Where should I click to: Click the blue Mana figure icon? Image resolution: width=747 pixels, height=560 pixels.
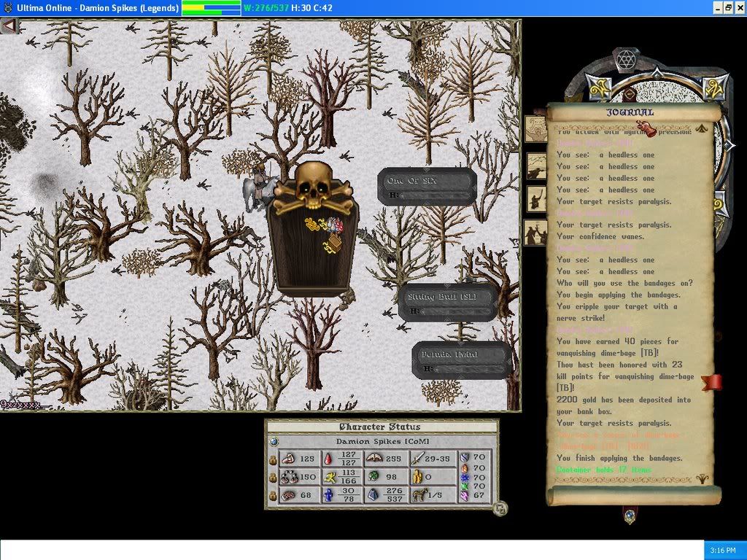tap(328, 495)
